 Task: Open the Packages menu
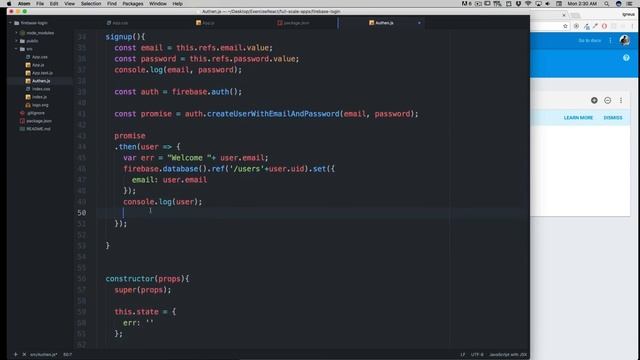click(133, 4)
